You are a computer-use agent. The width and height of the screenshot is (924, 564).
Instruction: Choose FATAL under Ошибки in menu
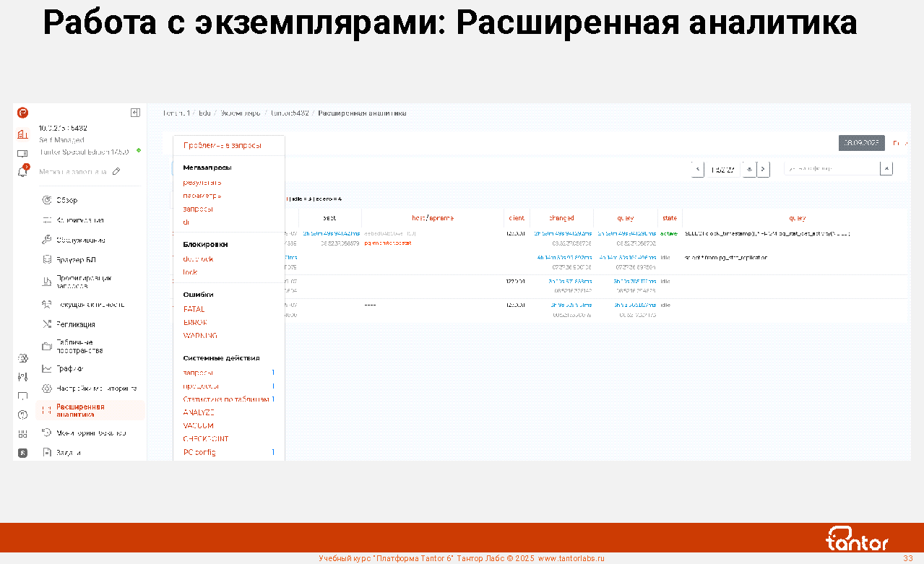tap(194, 309)
